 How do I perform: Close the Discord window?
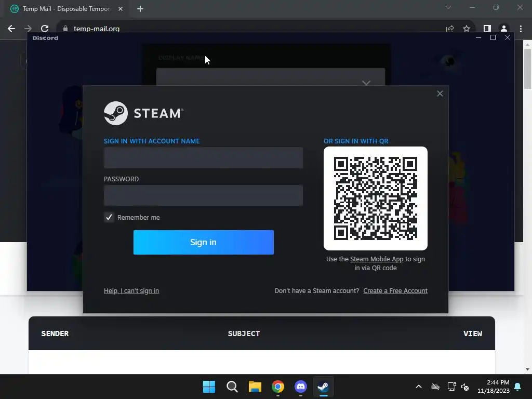508,37
